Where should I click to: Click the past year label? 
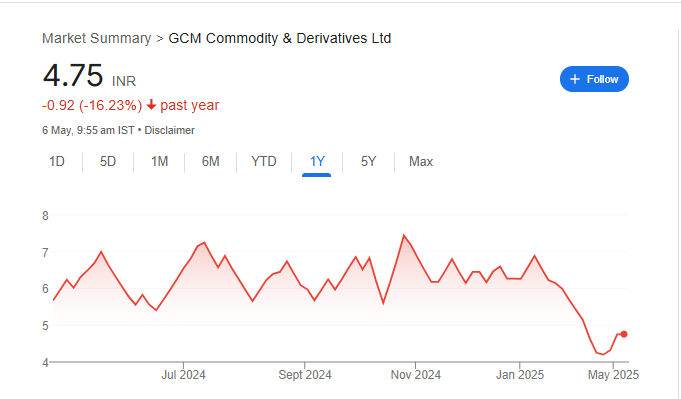tap(190, 105)
